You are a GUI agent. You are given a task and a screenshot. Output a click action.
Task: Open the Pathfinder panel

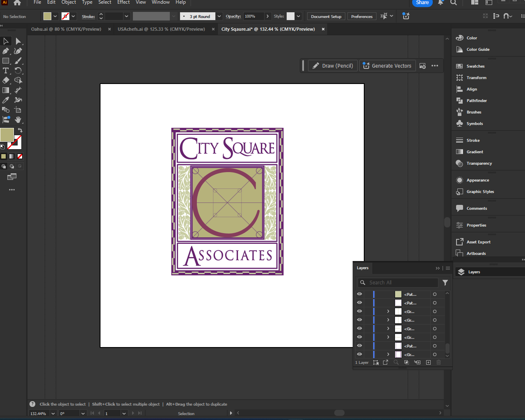pyautogui.click(x=477, y=101)
